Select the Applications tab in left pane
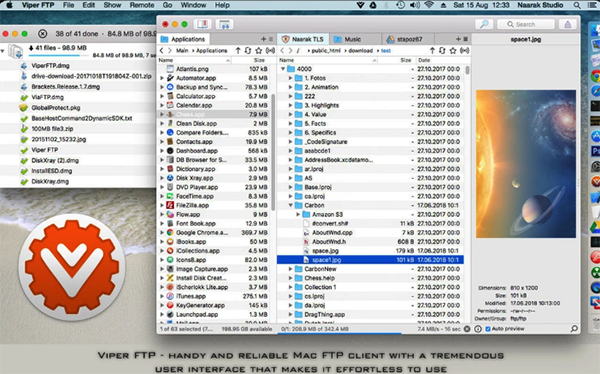The width and height of the screenshot is (600, 374). (x=184, y=39)
